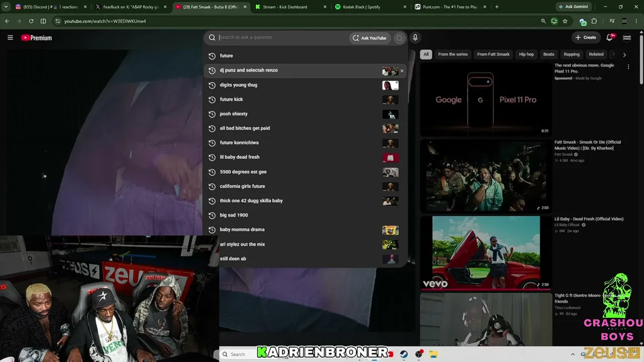Open the address bar zoom magnifier icon

coord(543,21)
